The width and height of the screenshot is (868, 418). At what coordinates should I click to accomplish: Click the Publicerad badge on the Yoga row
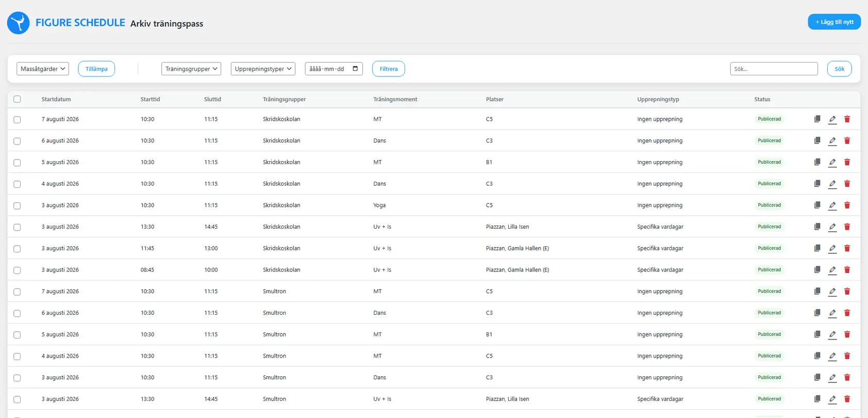769,205
